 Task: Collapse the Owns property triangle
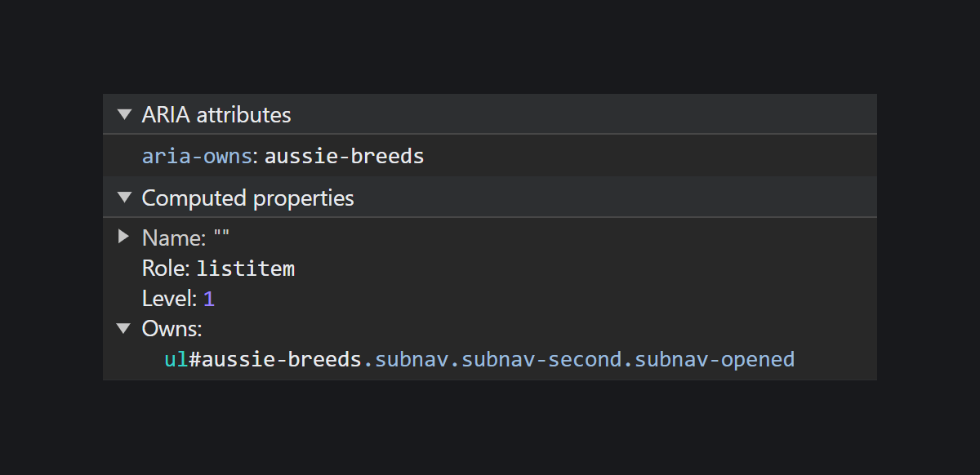[124, 329]
